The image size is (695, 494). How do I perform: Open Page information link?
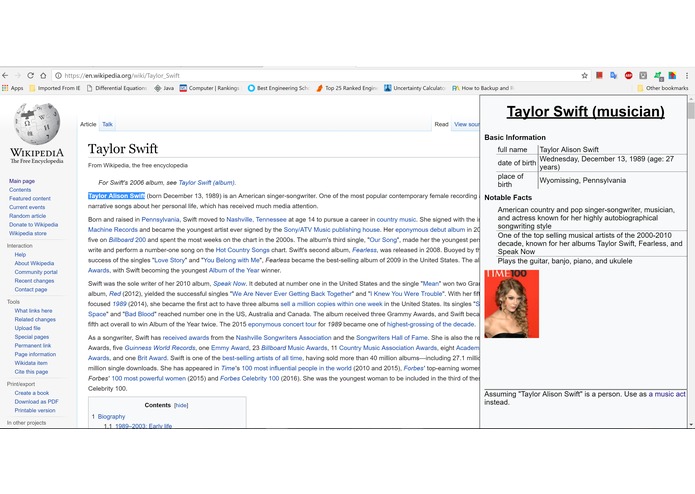pos(35,354)
